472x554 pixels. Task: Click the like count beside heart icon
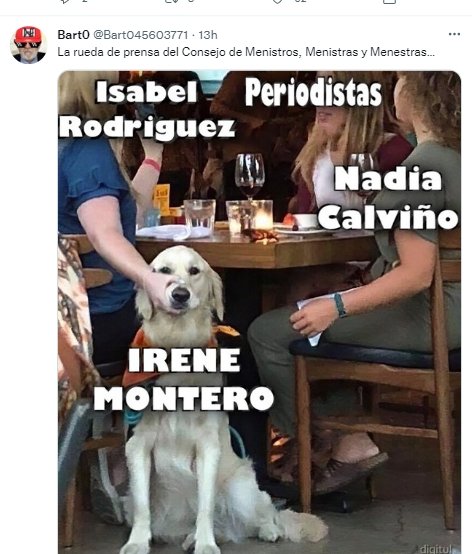[x=300, y=1]
